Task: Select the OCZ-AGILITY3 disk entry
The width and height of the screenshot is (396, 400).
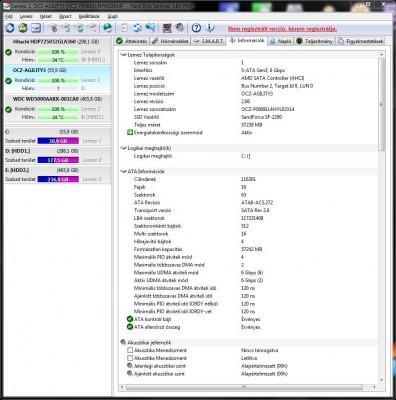Action: point(57,79)
